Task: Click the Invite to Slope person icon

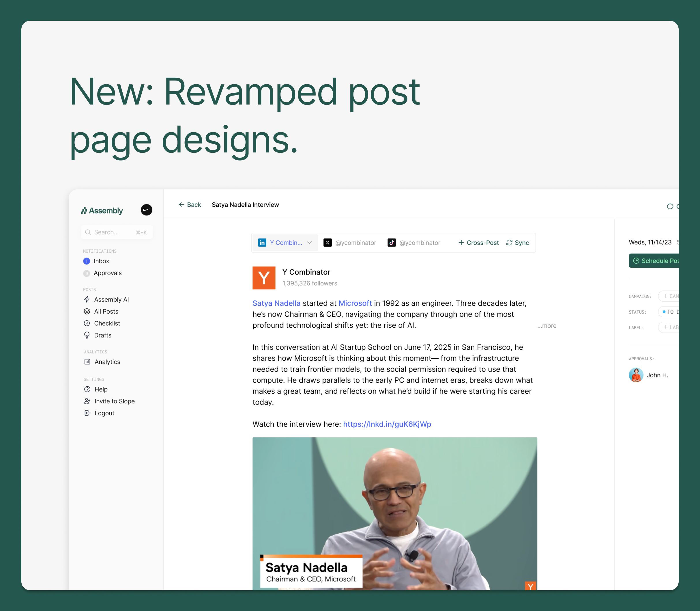Action: point(87,401)
